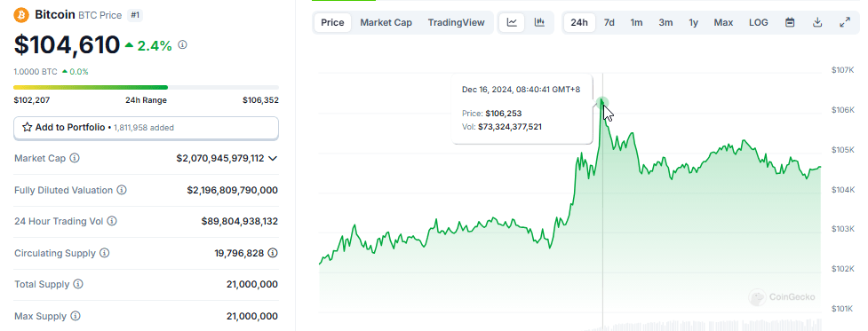Viewport: 868px width, 331px height.
Task: Select the 1y time range
Action: coord(694,23)
